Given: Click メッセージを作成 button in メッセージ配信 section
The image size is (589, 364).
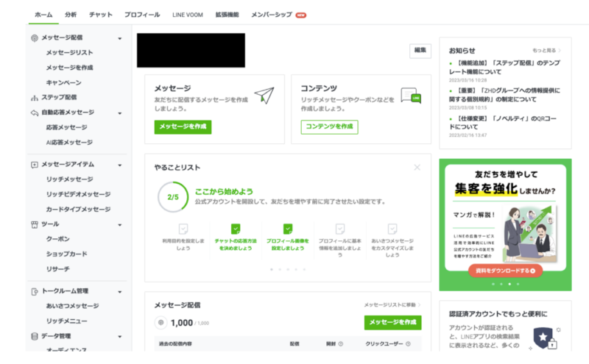Looking at the screenshot, I should [x=392, y=322].
